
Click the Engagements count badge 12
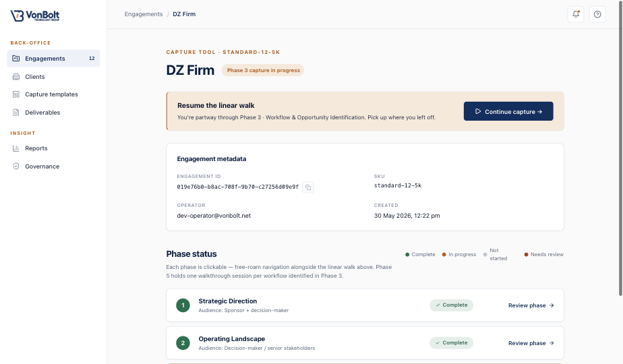(92, 59)
